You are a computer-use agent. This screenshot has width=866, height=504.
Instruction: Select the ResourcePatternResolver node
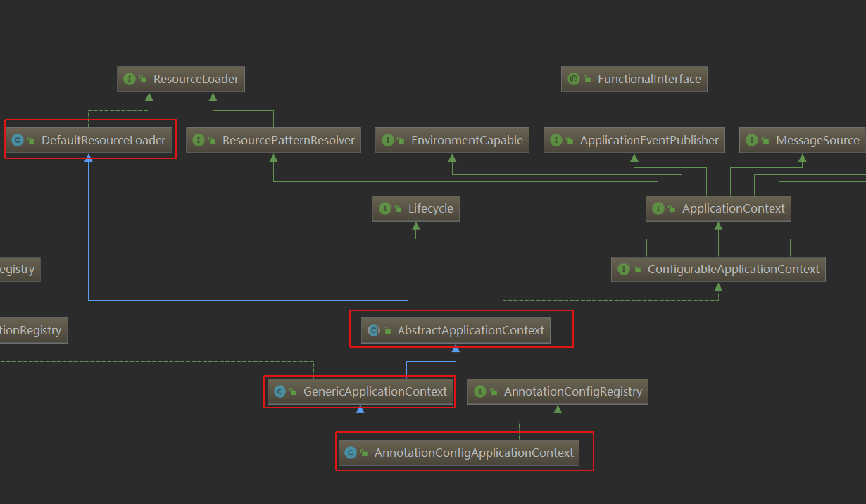click(273, 140)
